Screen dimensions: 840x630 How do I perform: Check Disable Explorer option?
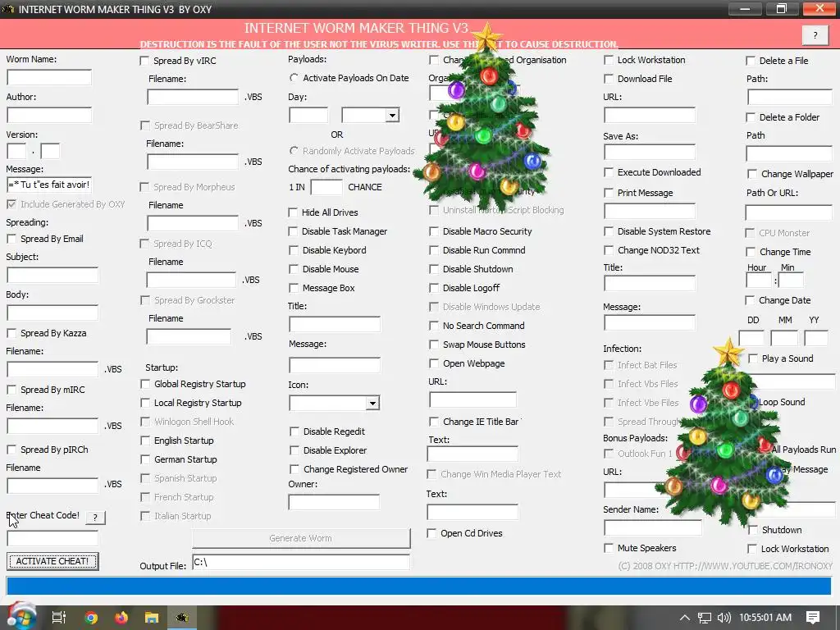click(294, 450)
